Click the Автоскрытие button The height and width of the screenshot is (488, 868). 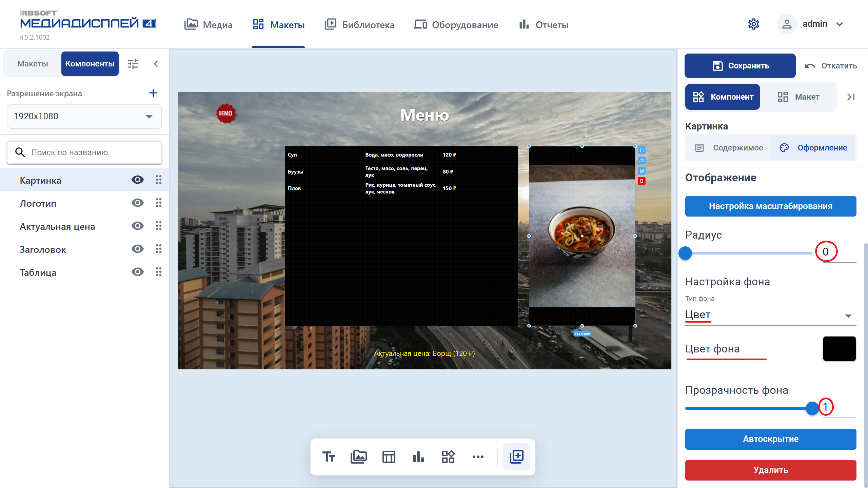tap(770, 439)
